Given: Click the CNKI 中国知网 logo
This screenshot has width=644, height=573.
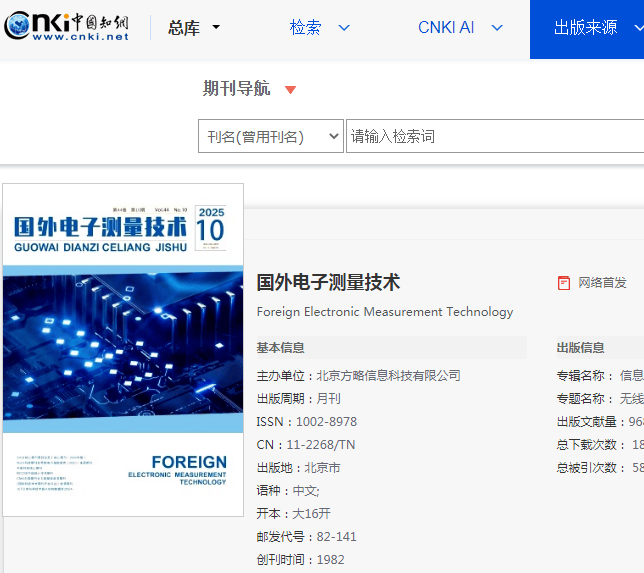Looking at the screenshot, I should click(x=66, y=27).
